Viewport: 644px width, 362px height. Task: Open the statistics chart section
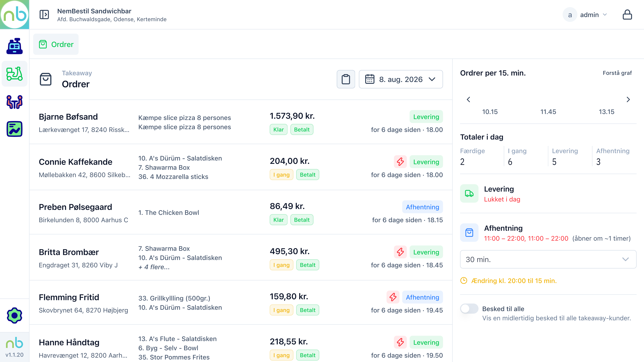click(15, 129)
